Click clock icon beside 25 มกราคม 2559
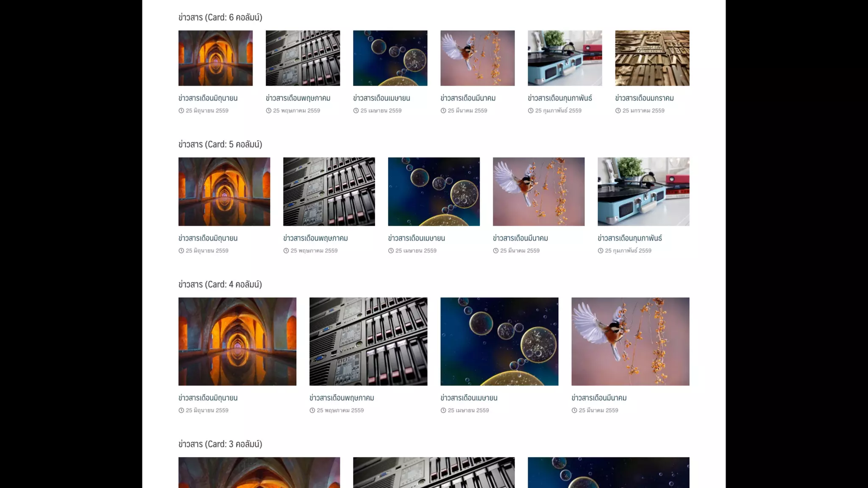 [618, 111]
